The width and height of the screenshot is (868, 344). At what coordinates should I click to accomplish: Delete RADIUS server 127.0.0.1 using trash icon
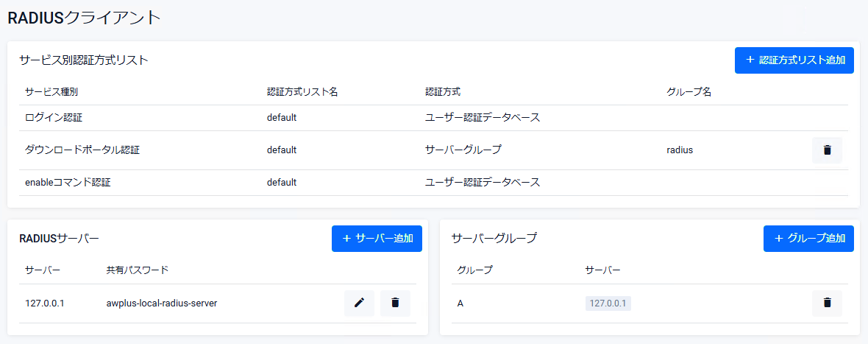click(395, 303)
